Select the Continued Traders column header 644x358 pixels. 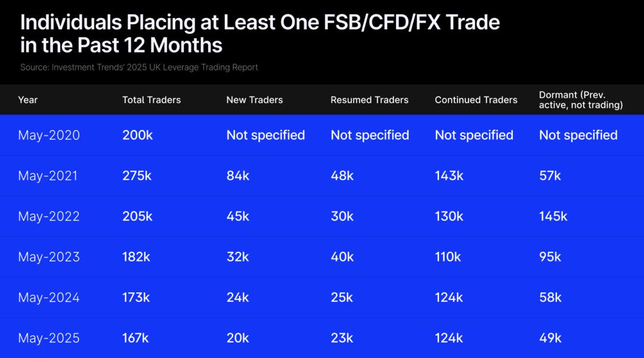click(x=476, y=100)
